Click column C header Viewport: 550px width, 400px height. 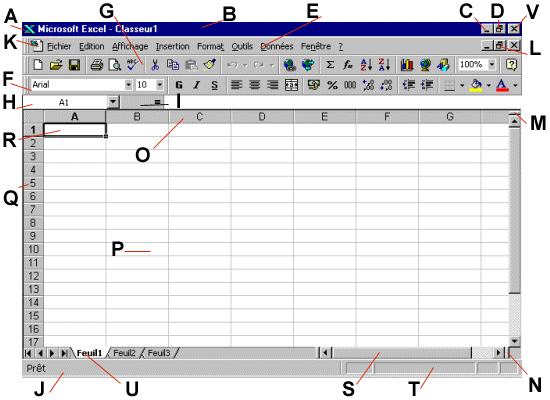coord(199,116)
